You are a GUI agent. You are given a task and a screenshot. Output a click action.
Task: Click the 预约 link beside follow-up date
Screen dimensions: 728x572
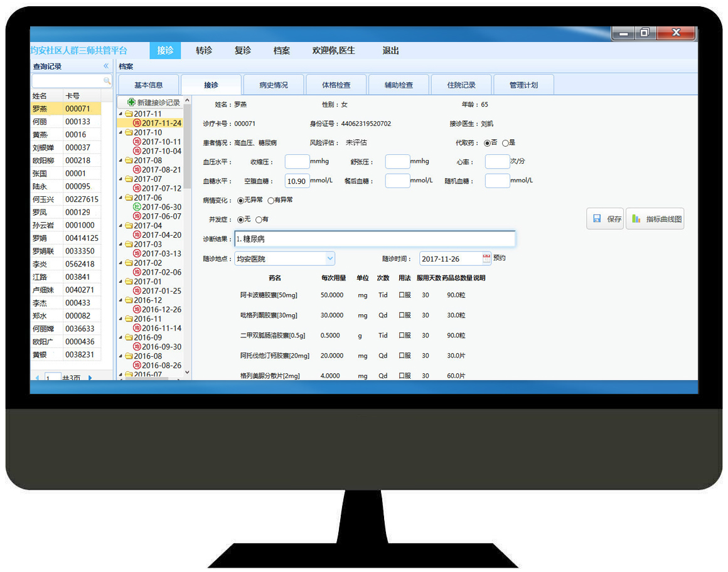tap(499, 258)
